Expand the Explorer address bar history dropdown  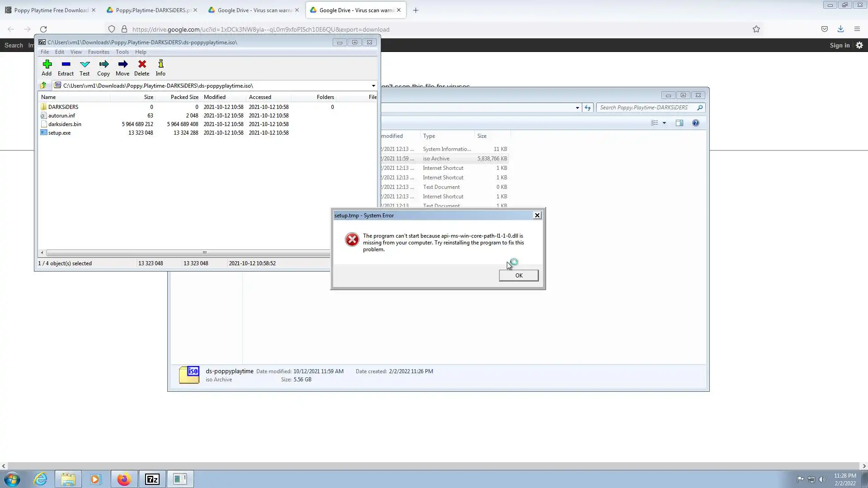click(x=577, y=108)
